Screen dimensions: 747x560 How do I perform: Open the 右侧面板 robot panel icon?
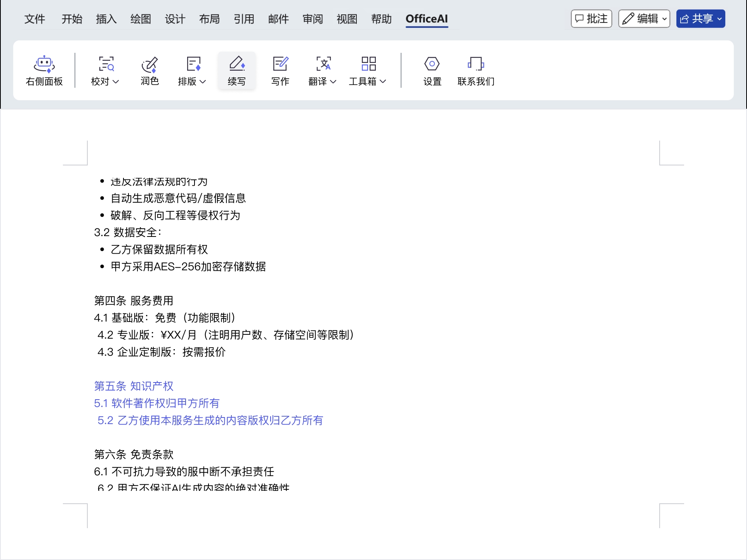[44, 64]
